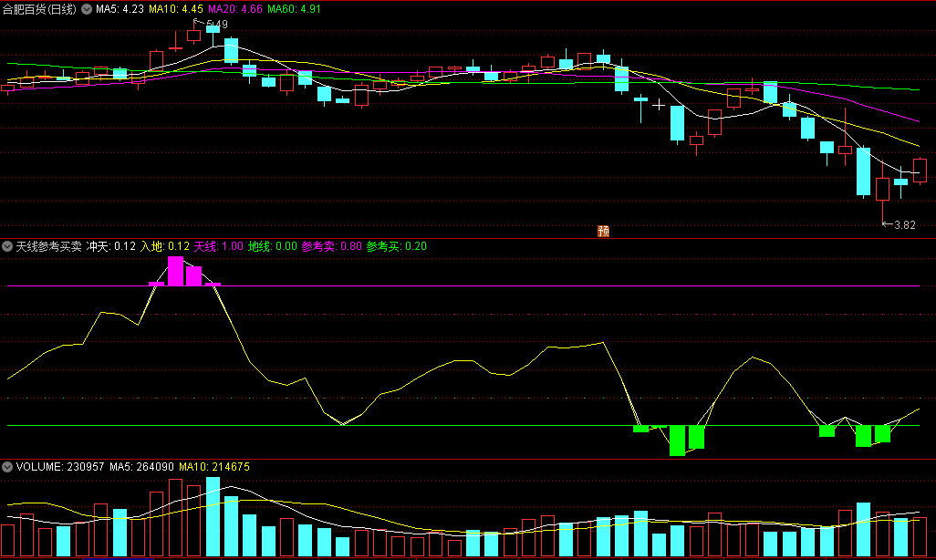
Task: Select the green MA60: 4.91 label
Action: point(295,9)
